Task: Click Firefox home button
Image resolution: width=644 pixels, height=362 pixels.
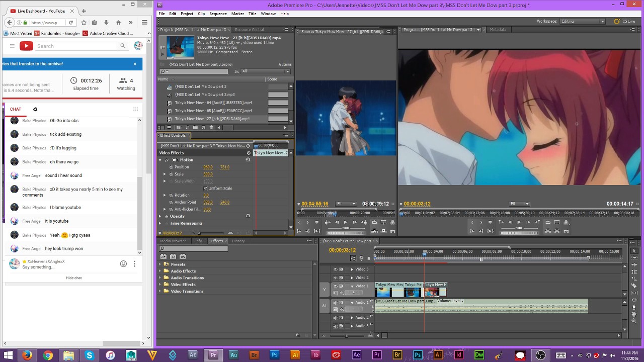Action: click(x=118, y=23)
